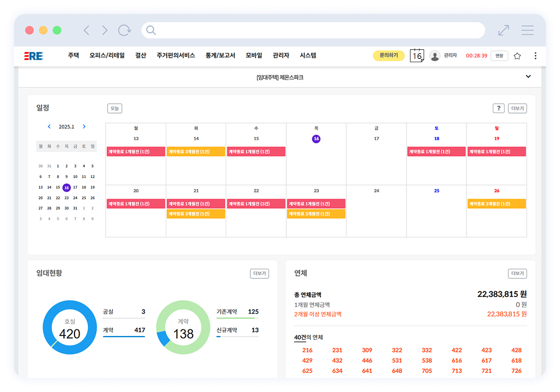Go to previous month in mini calendar
Viewport: 560px width, 392px height.
(x=49, y=127)
